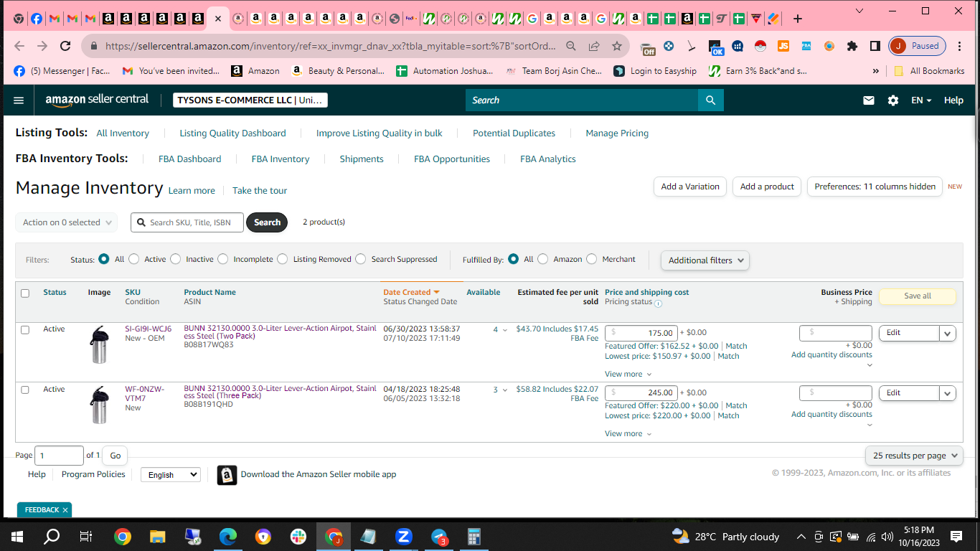
Task: Click the Pricing status info icon
Action: (659, 303)
